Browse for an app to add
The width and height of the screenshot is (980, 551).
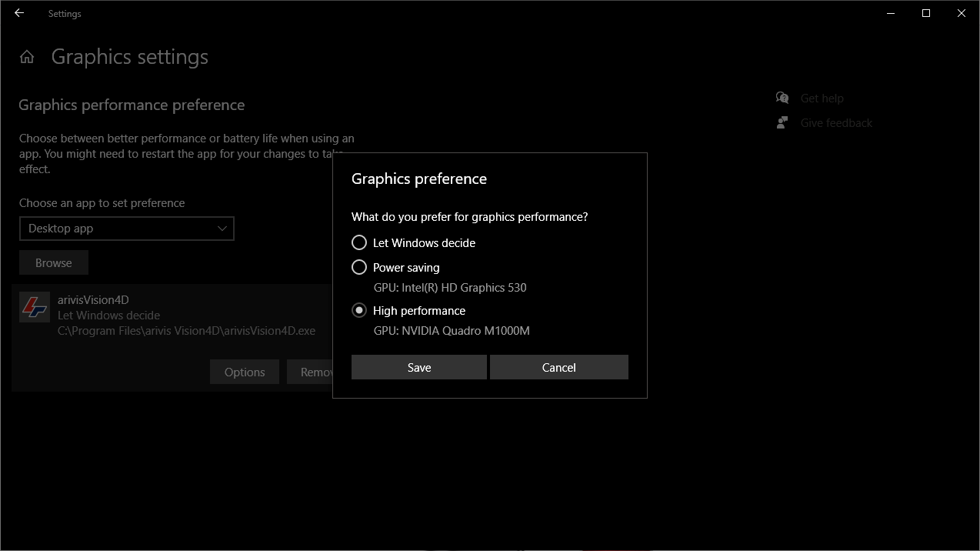[54, 262]
